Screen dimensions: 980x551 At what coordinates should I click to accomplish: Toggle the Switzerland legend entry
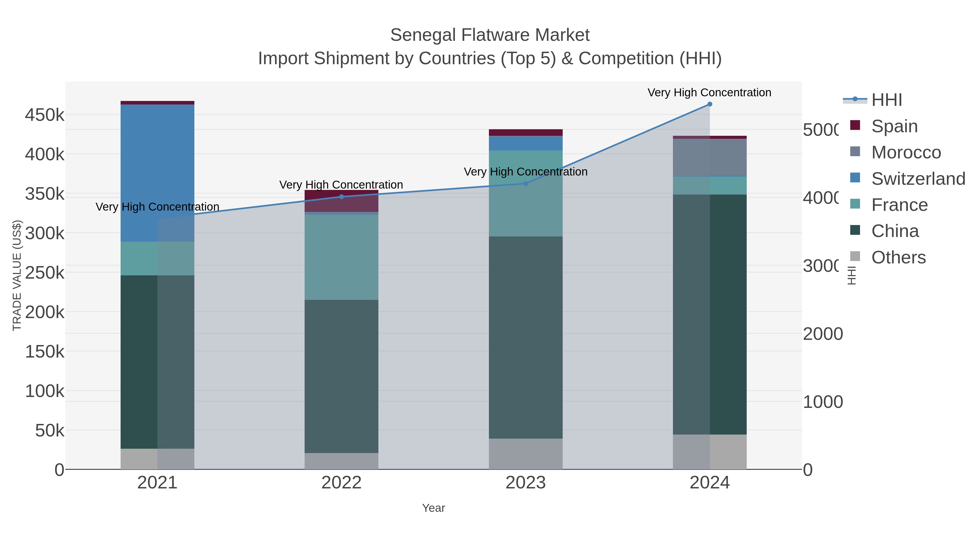[908, 178]
